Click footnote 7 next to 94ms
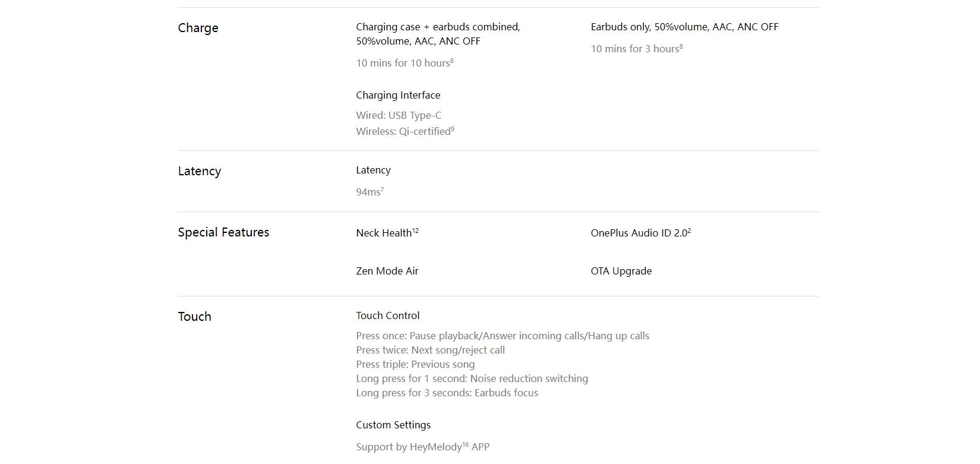980x464 pixels. [382, 190]
